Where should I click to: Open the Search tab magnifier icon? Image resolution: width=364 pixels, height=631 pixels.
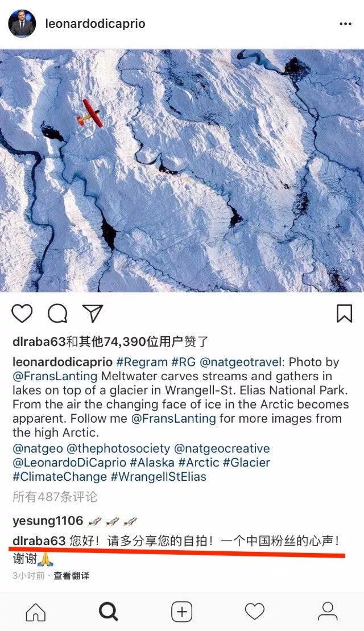click(x=109, y=612)
